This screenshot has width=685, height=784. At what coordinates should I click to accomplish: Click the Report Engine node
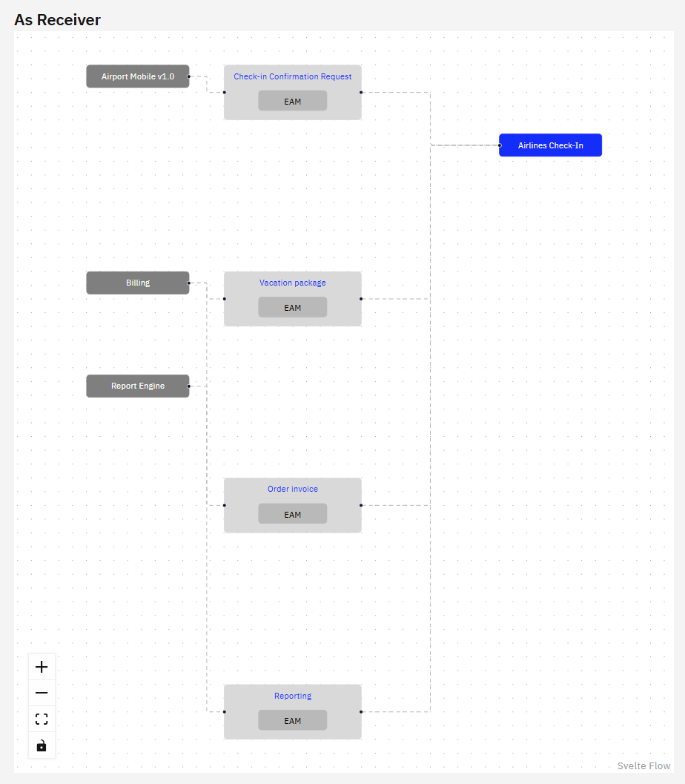coord(138,386)
